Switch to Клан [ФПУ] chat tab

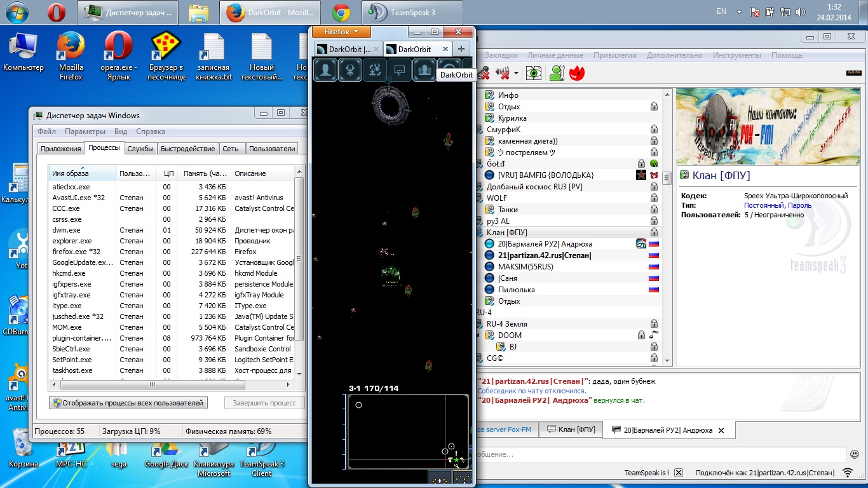(x=571, y=430)
